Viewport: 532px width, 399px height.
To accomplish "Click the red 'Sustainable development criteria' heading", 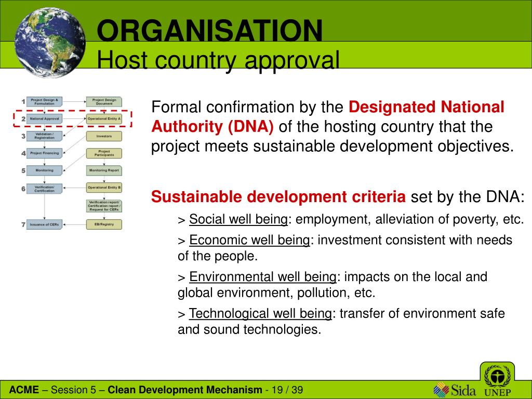I will [x=278, y=197].
